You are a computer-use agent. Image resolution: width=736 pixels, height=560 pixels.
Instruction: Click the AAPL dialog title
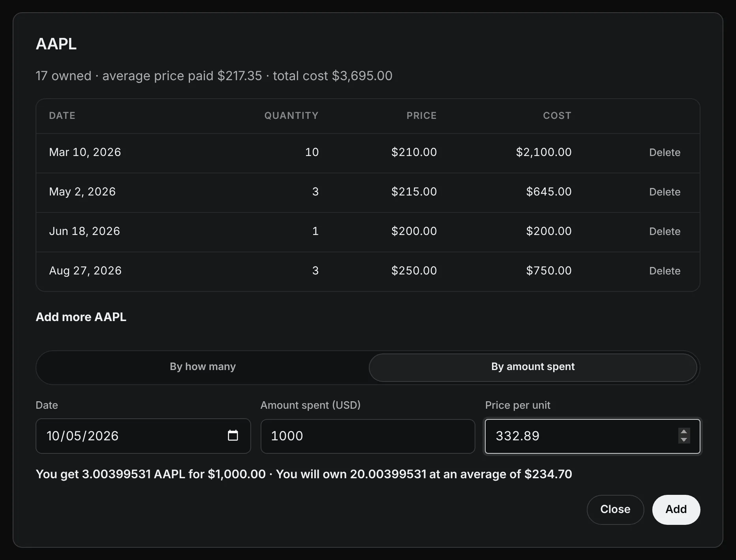56,44
